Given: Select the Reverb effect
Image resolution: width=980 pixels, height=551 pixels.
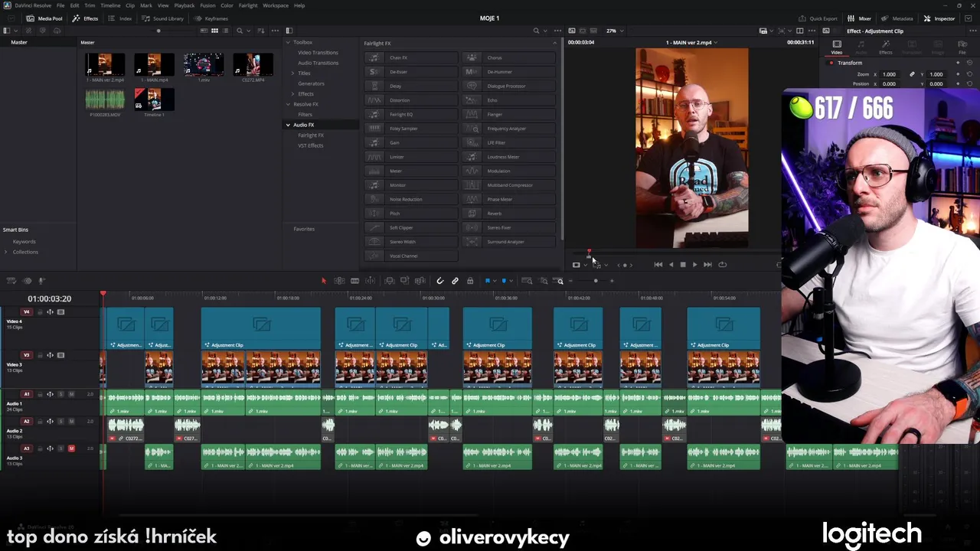Looking at the screenshot, I should point(508,214).
